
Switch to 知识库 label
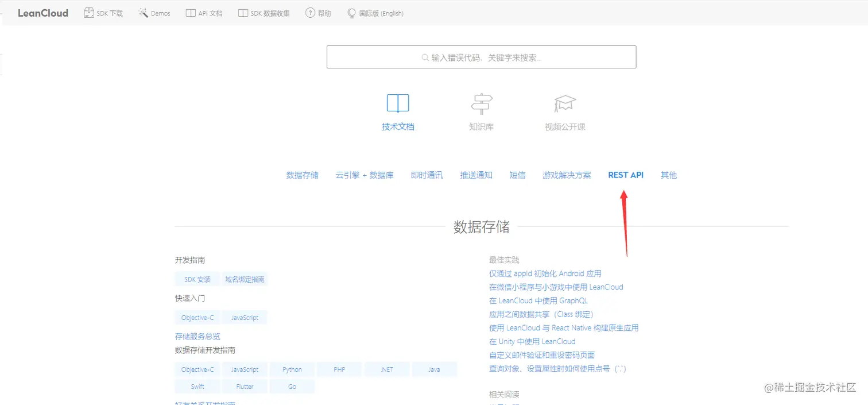(x=481, y=127)
